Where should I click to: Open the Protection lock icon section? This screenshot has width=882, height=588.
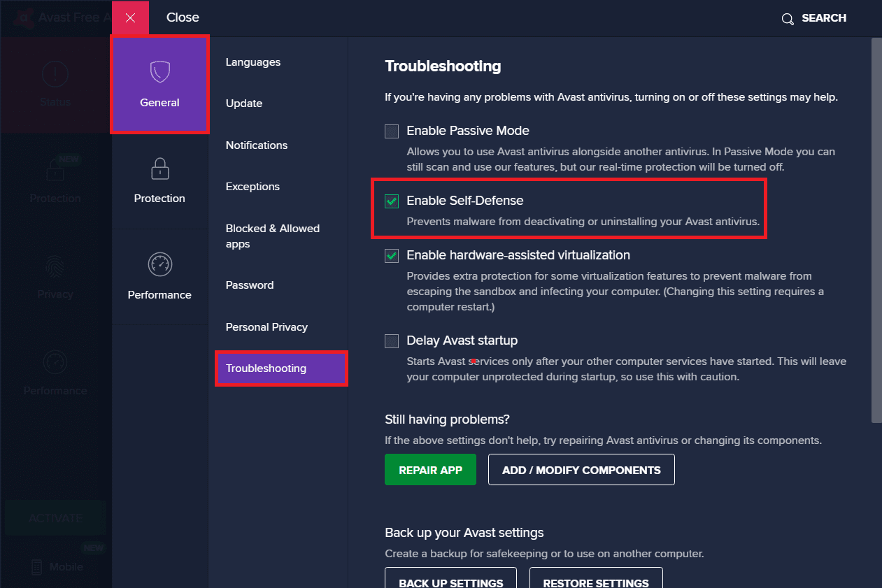[159, 168]
